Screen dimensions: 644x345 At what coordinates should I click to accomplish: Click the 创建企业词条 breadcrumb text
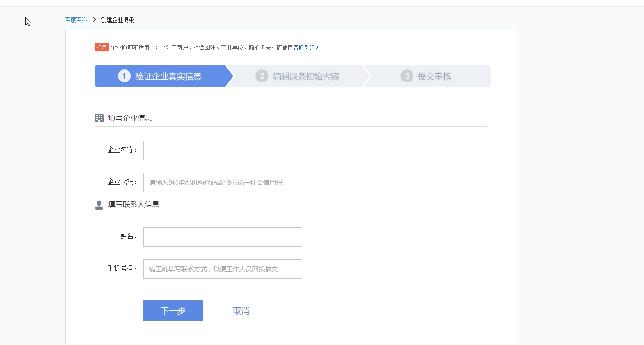(x=117, y=20)
